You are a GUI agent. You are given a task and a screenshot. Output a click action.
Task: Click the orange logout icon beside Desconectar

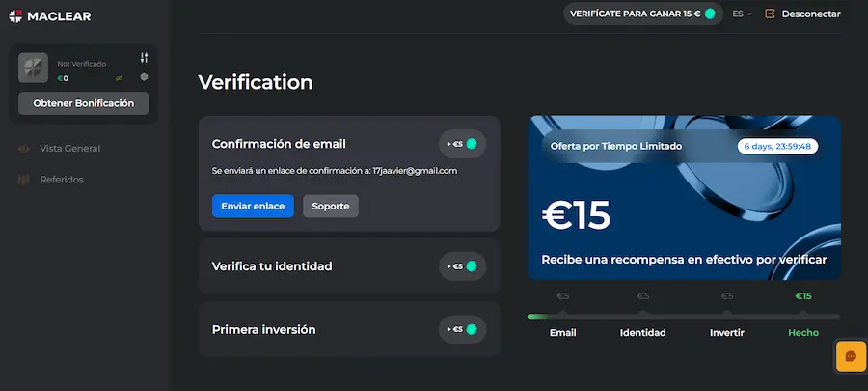tap(770, 14)
